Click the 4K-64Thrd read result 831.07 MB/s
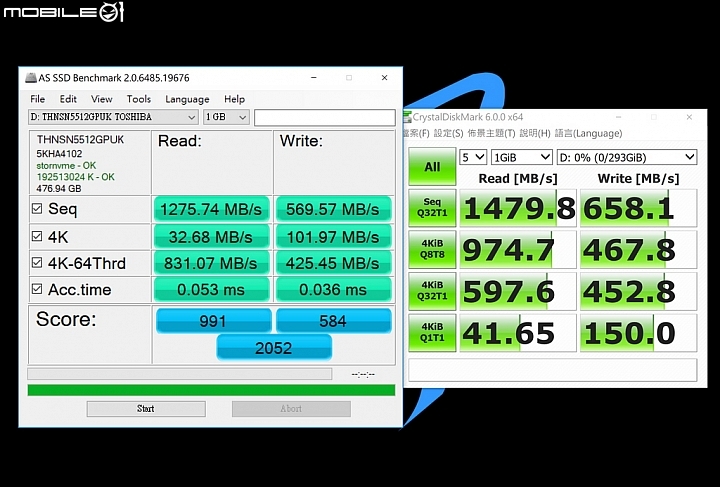Viewport: 720px width, 487px height. tap(211, 263)
